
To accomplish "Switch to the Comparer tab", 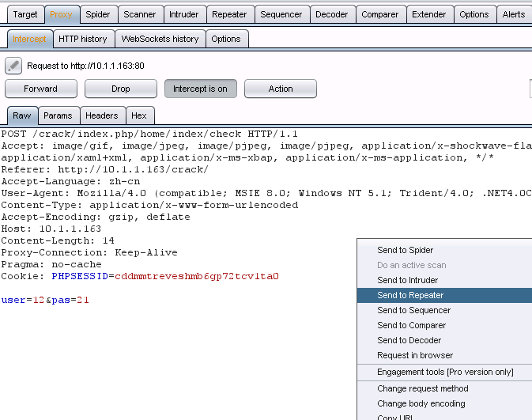I will [x=379, y=14].
